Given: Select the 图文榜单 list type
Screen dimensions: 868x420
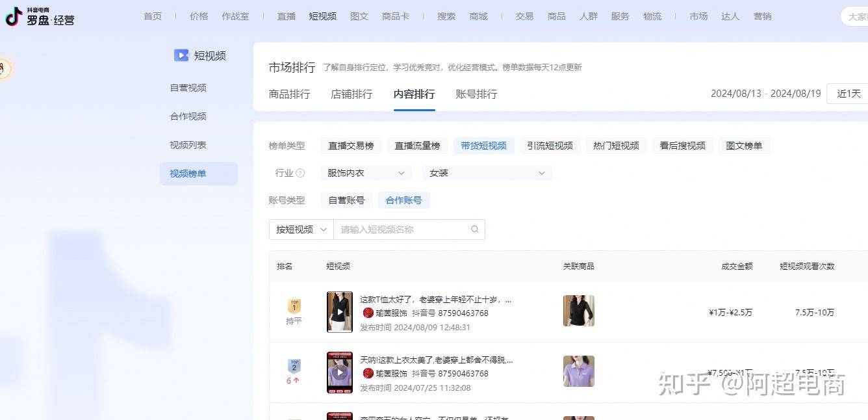Looking at the screenshot, I should point(744,146).
